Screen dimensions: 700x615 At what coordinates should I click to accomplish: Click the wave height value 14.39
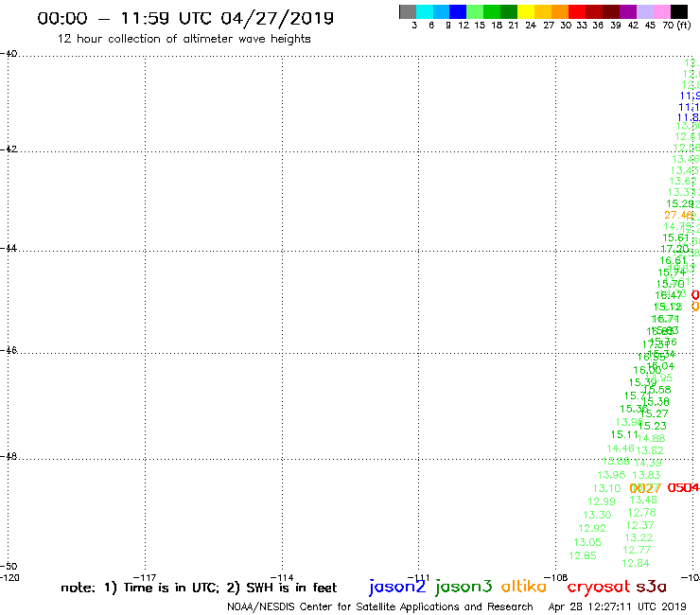point(648,464)
